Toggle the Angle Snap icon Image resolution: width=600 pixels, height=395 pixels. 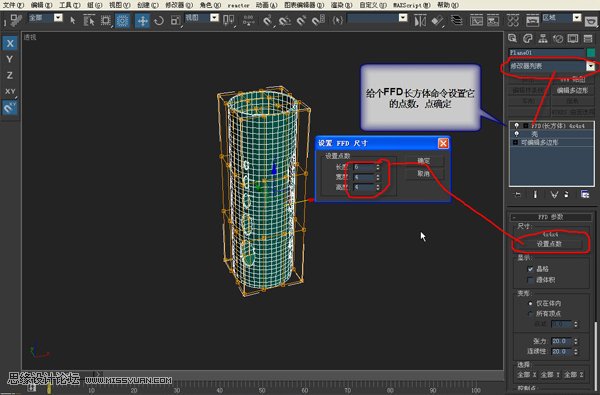[x=284, y=20]
